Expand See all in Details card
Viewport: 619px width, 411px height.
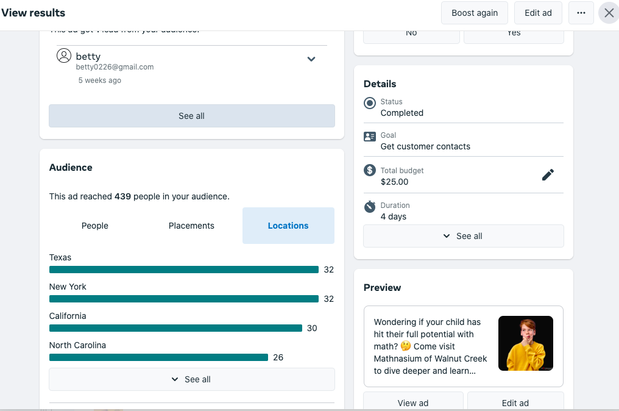(463, 236)
